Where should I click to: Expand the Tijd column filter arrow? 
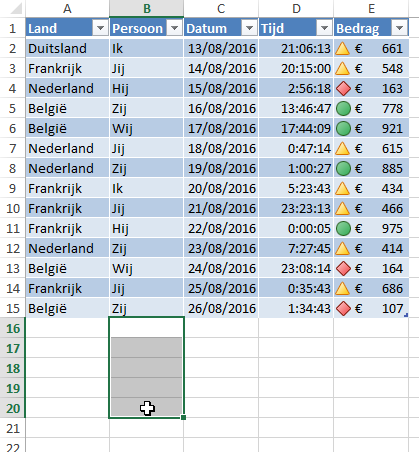pos(324,28)
